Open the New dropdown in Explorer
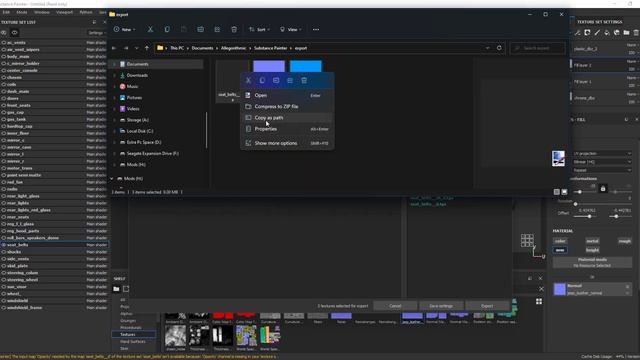The image size is (640, 360). point(124,29)
